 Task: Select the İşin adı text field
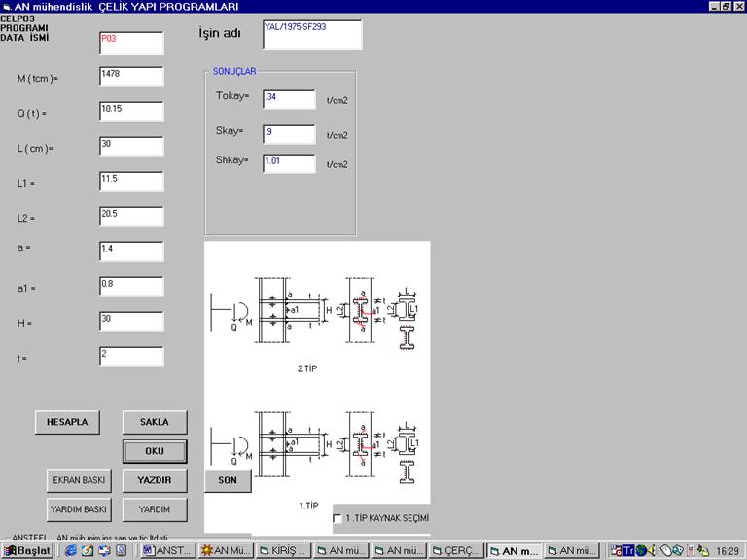[x=312, y=34]
